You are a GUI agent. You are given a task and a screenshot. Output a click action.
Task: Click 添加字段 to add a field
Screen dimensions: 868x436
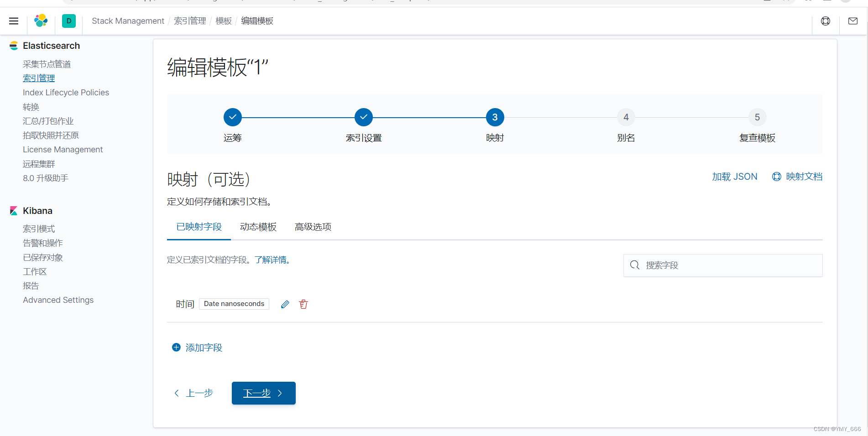click(x=204, y=348)
